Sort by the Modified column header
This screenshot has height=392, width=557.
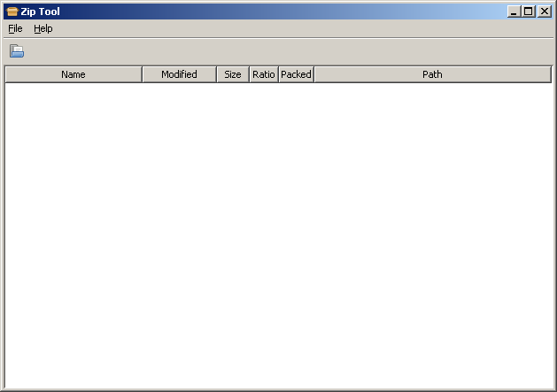[x=180, y=74]
